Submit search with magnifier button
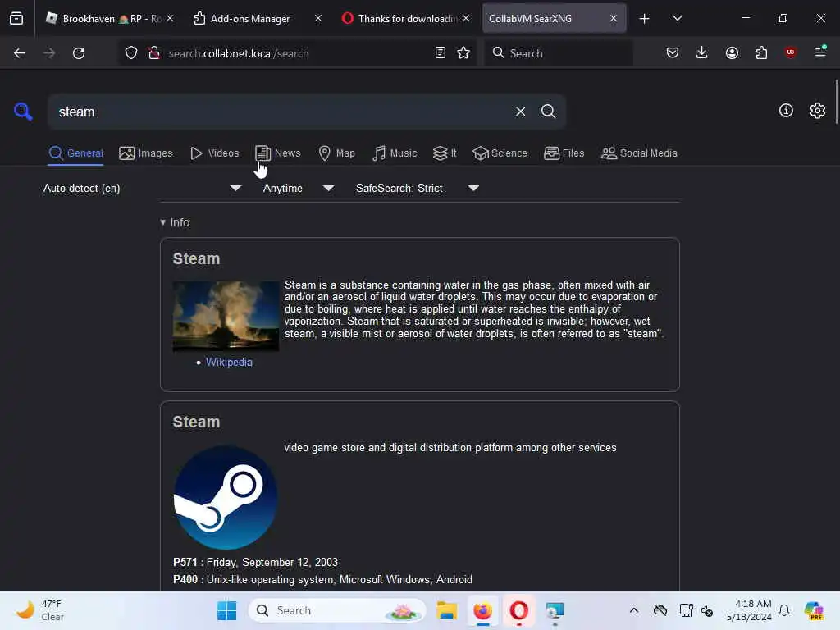This screenshot has height=630, width=840. tap(548, 112)
